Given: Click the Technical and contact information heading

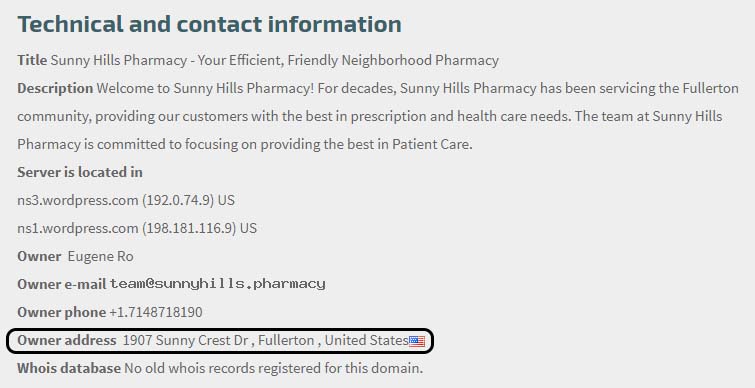Looking at the screenshot, I should [209, 24].
